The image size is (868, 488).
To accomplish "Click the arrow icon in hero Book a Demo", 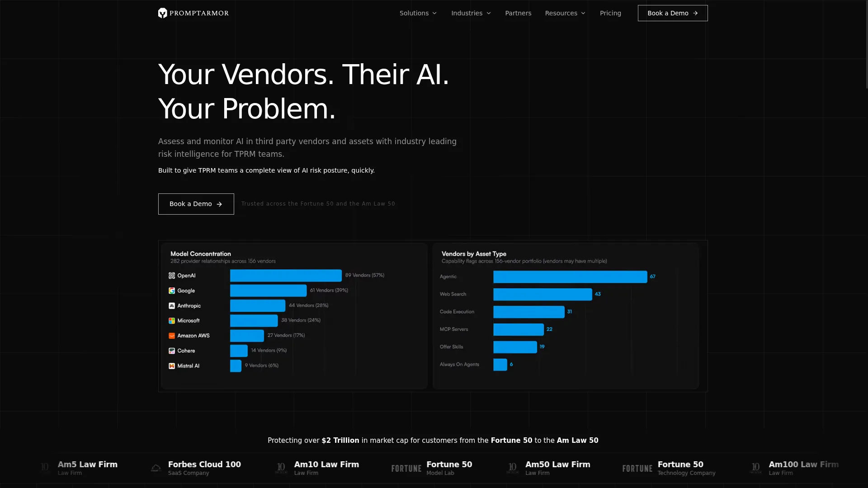I will 219,204.
